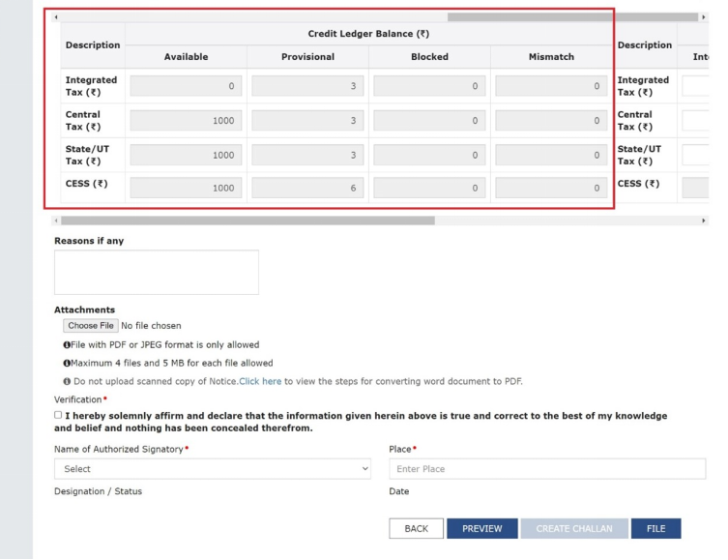Image resolution: width=728 pixels, height=560 pixels.
Task: Click the FILE button
Action: tap(656, 528)
